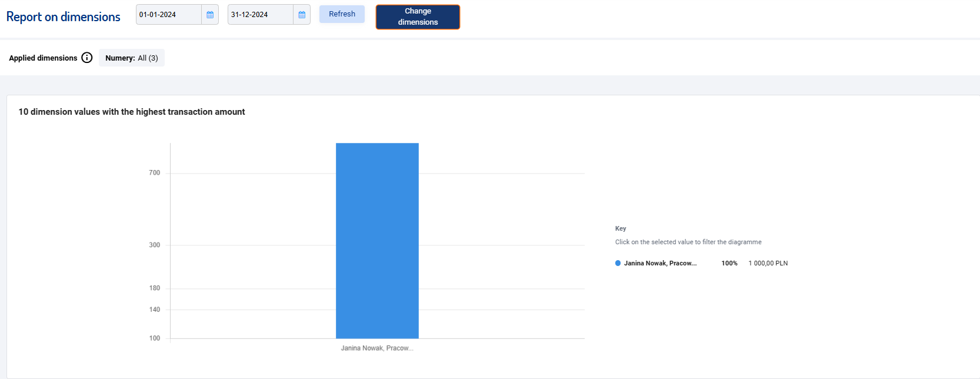Open Change dimensions
Image resolution: width=980 pixels, height=379 pixels.
(418, 16)
